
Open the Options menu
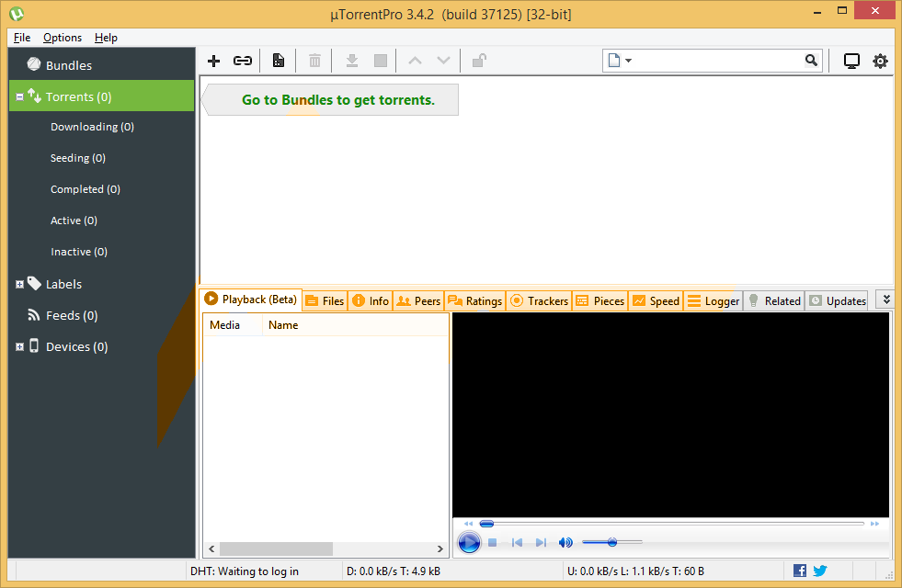[63, 38]
